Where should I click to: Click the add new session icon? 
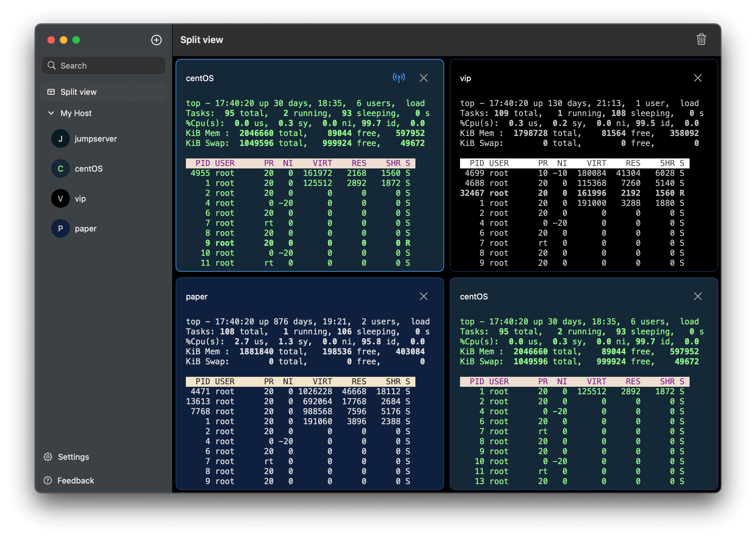click(x=156, y=40)
